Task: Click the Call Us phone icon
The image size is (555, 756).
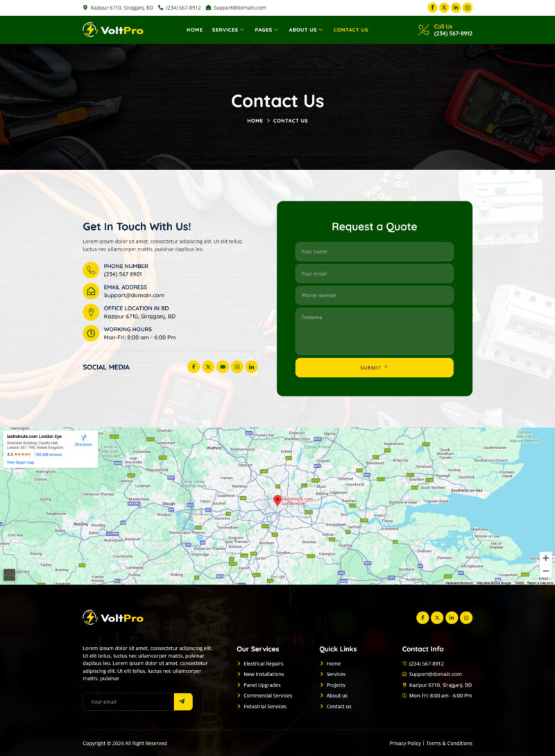Action: pyautogui.click(x=423, y=30)
